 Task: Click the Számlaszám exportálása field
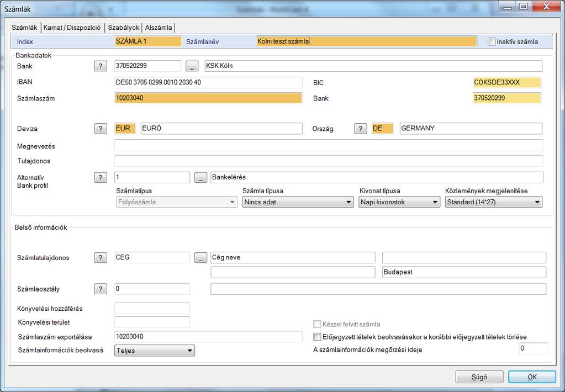pos(208,337)
